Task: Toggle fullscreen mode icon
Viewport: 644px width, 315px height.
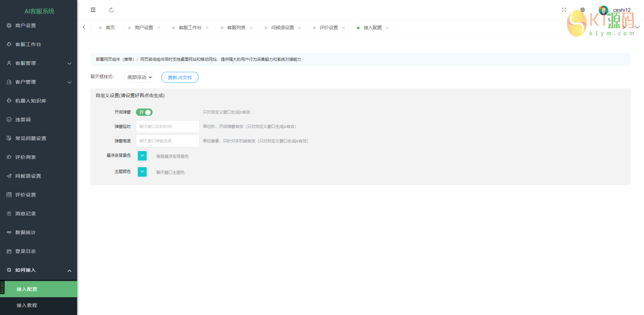Action: tap(564, 10)
